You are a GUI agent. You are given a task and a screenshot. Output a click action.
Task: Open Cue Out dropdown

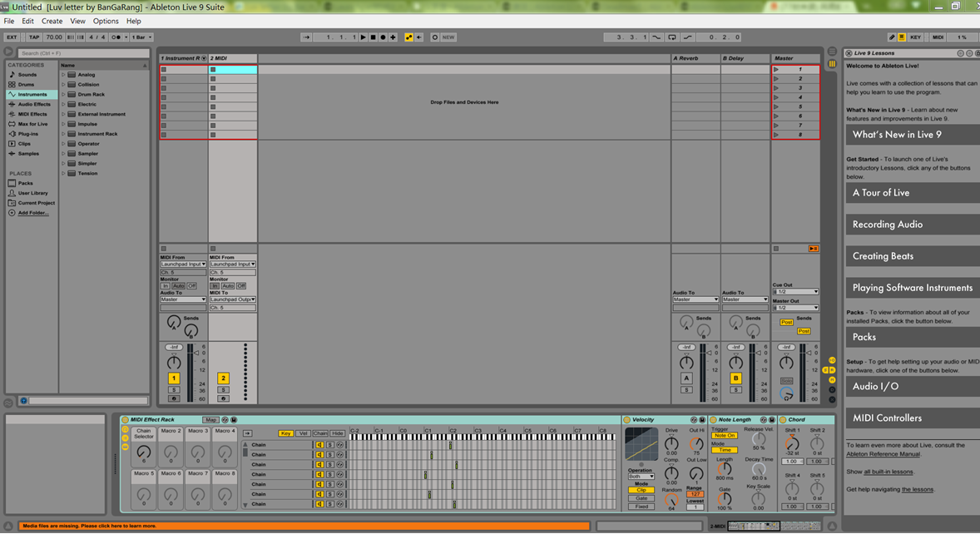795,292
